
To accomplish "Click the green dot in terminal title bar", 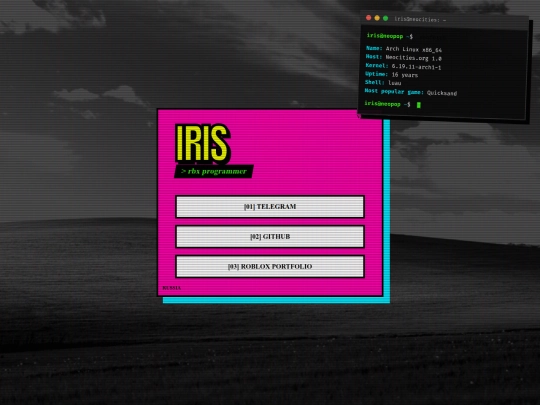I will (x=386, y=18).
